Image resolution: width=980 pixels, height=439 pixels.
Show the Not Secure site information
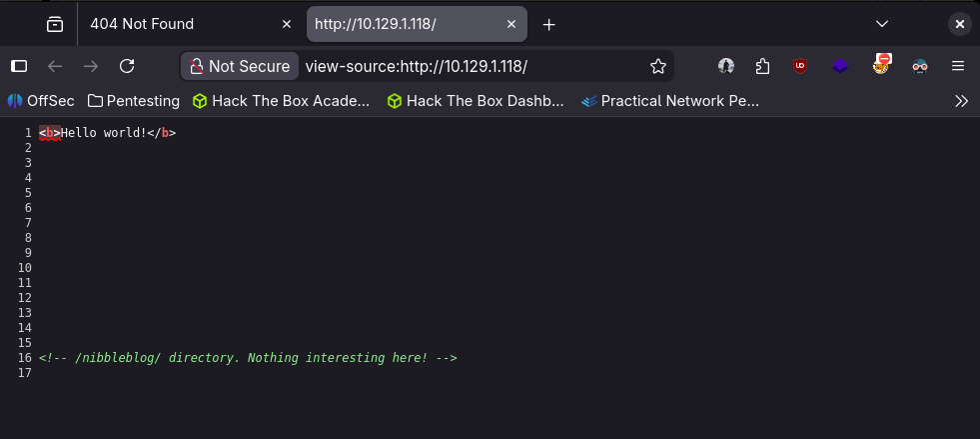coord(240,66)
